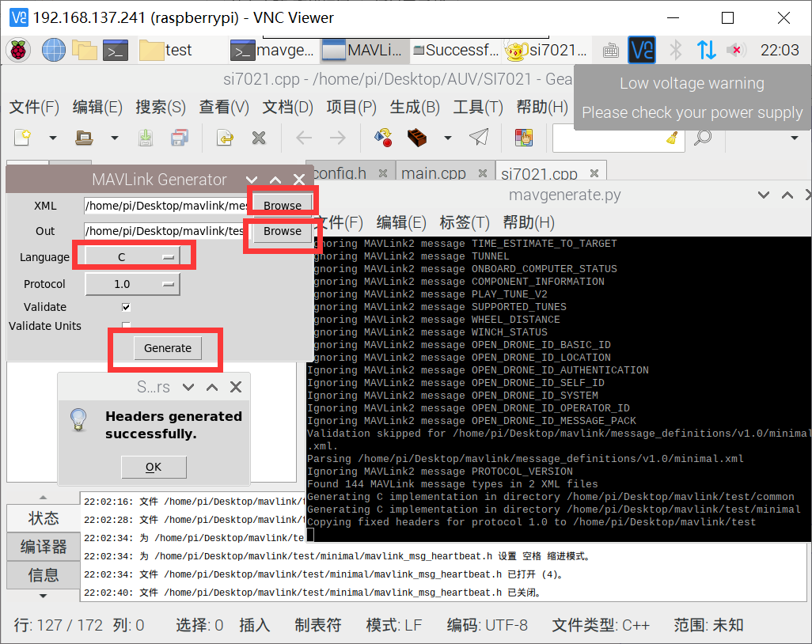Expand the build options dropdown arrow

[x=448, y=138]
